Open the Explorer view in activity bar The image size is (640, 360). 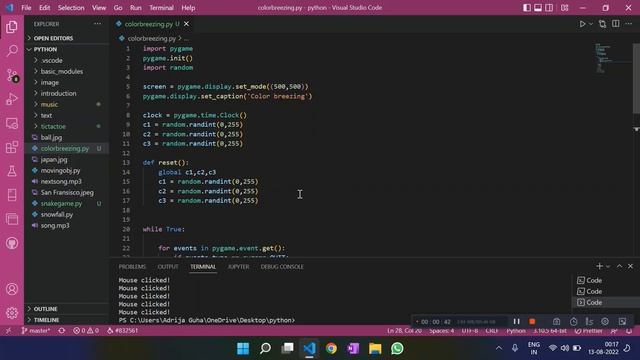point(12,27)
